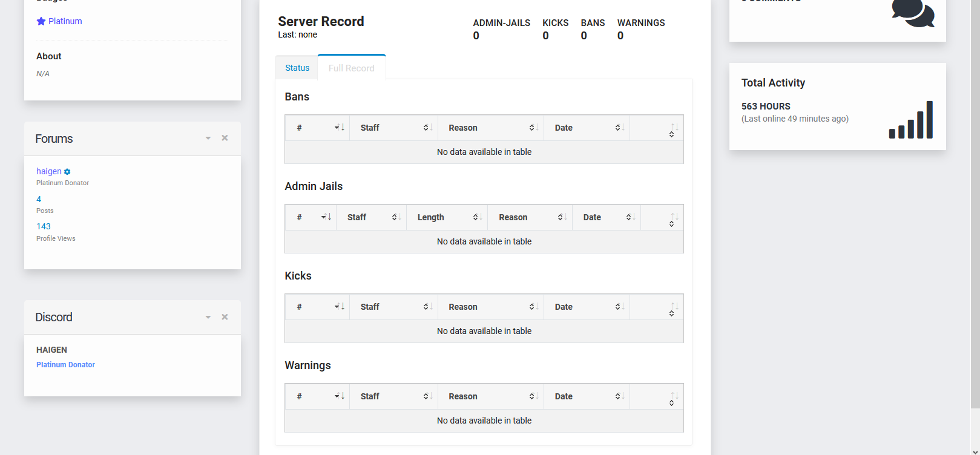Click the BANS count of 0
Viewport: 980px width, 455px height.
click(584, 36)
